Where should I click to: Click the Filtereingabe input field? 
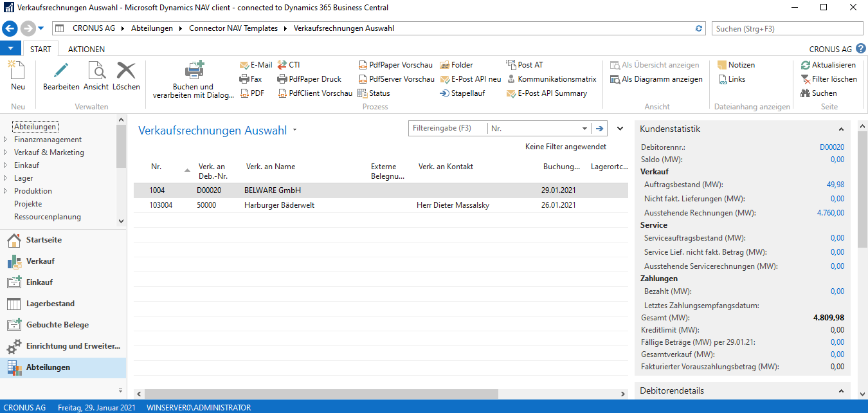click(448, 129)
